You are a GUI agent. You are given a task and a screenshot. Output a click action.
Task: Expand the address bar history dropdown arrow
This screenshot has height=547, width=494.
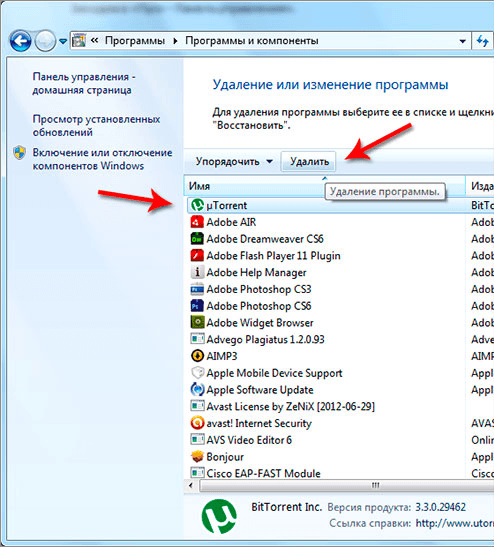coord(463,41)
